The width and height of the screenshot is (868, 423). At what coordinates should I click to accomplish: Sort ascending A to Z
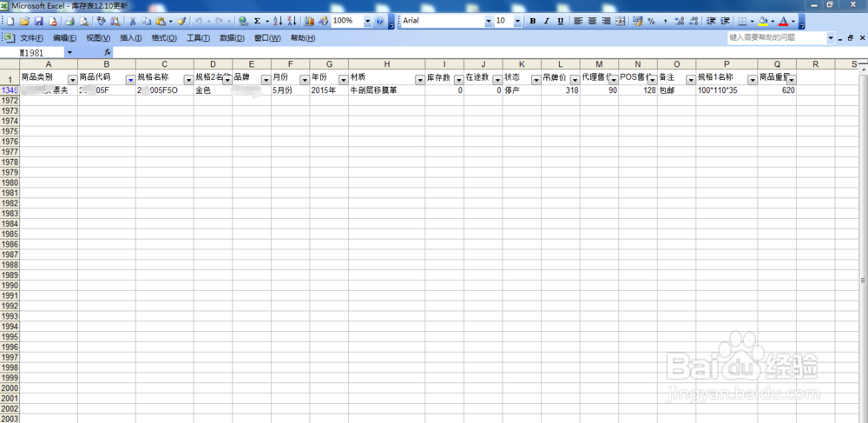click(x=278, y=21)
